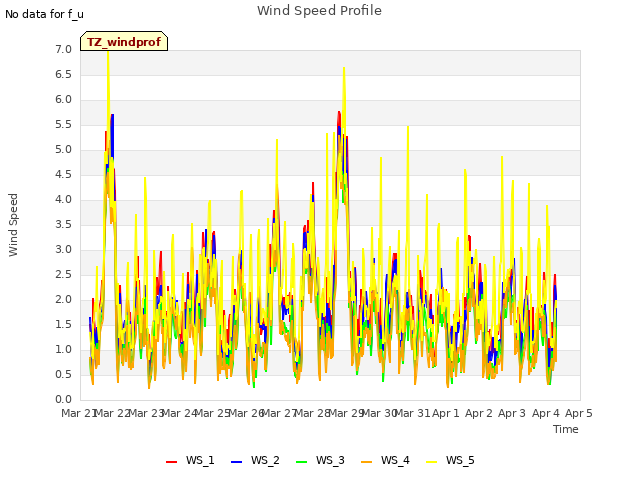The height and width of the screenshot is (480, 640).
Task: Click the green WS_3 legend swatch
Action: 302,462
